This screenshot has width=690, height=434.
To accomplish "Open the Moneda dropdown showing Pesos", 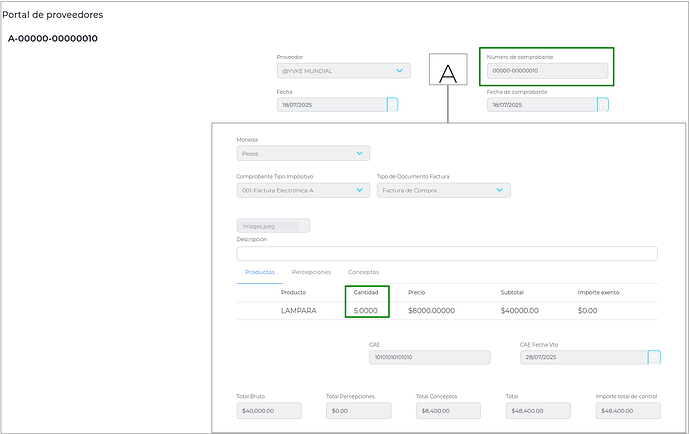I will pyautogui.click(x=359, y=154).
